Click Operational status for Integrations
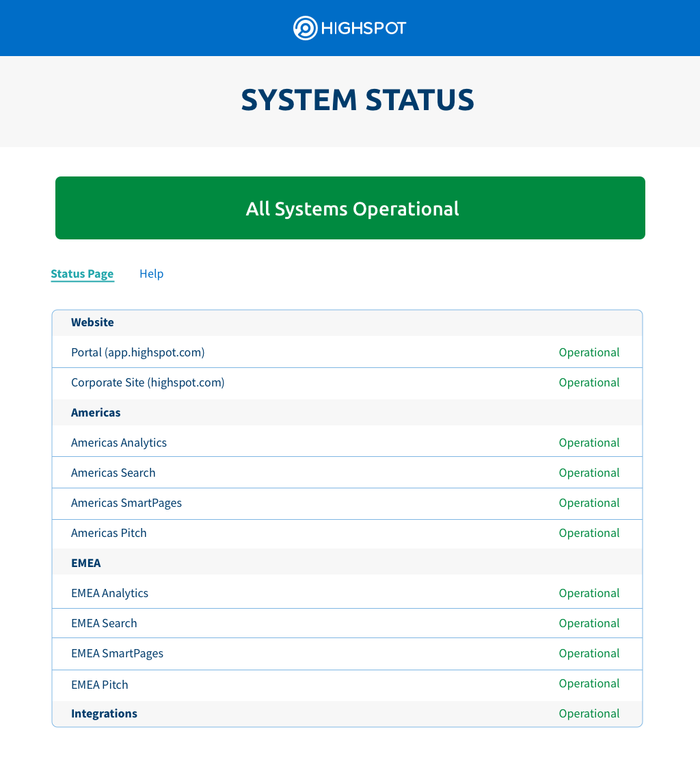Image resolution: width=700 pixels, height=764 pixels. pos(589,714)
